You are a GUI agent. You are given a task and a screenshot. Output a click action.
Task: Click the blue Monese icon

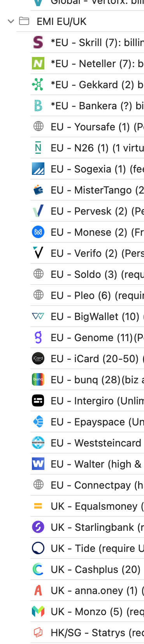coord(38,232)
